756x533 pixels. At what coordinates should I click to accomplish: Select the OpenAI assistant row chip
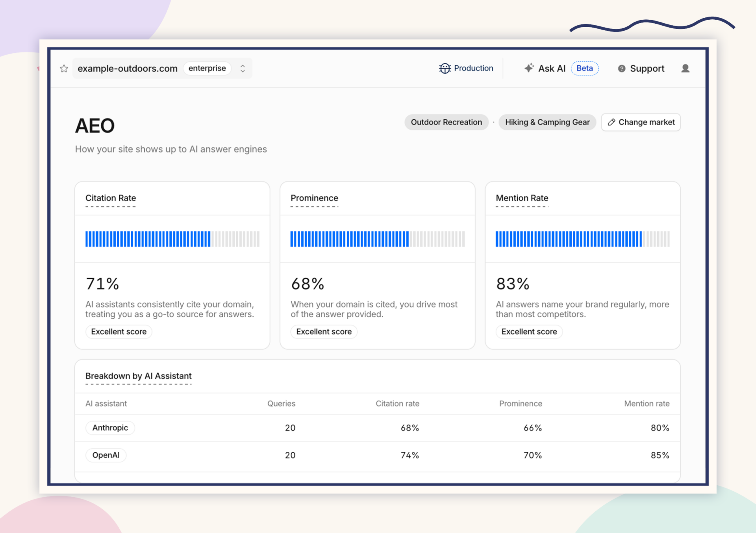[x=106, y=455]
